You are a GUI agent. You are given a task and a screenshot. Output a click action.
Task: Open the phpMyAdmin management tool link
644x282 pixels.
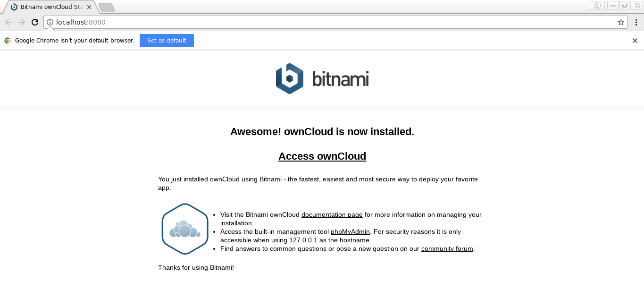(350, 232)
